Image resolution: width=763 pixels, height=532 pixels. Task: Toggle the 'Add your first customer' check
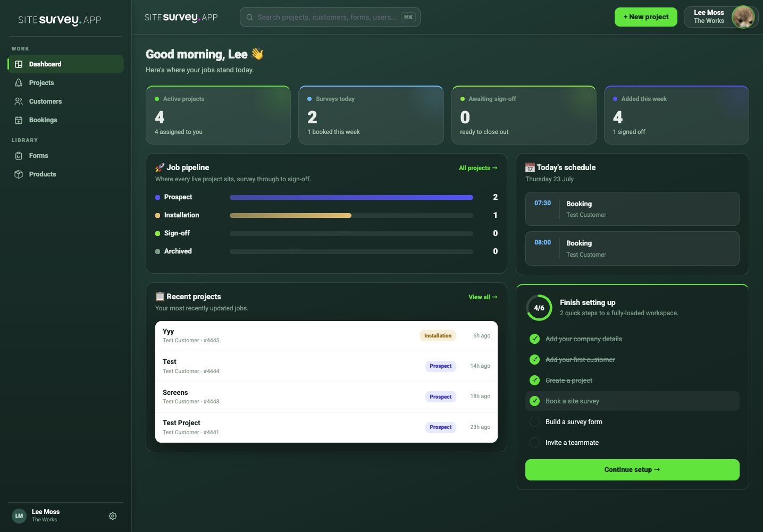click(x=535, y=360)
